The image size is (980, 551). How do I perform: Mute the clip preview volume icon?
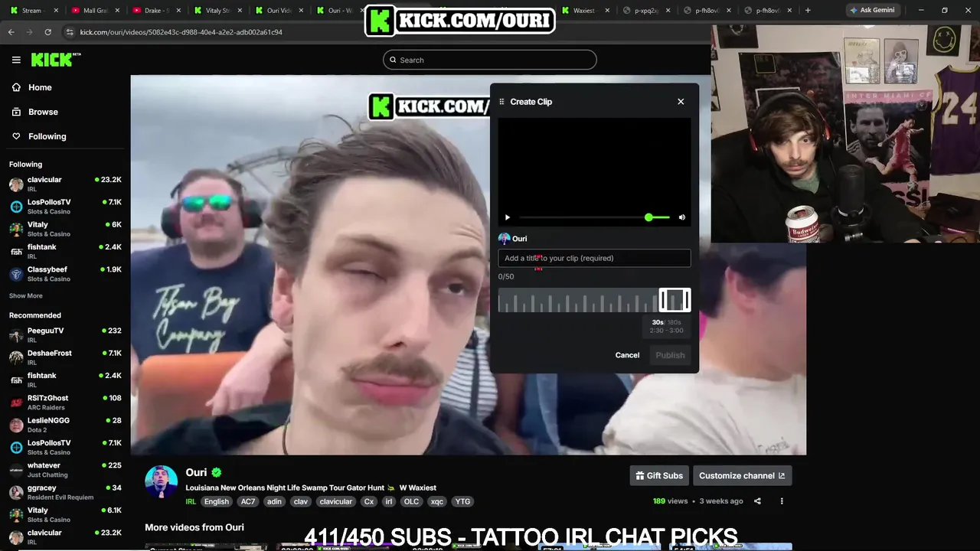tap(682, 217)
